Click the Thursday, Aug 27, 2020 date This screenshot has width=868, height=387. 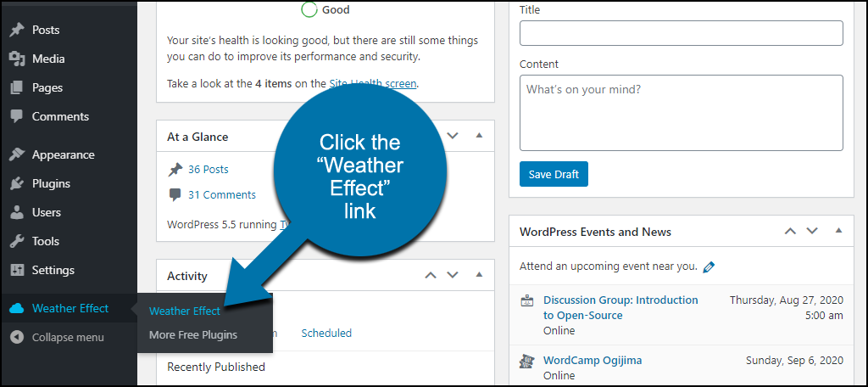point(787,300)
